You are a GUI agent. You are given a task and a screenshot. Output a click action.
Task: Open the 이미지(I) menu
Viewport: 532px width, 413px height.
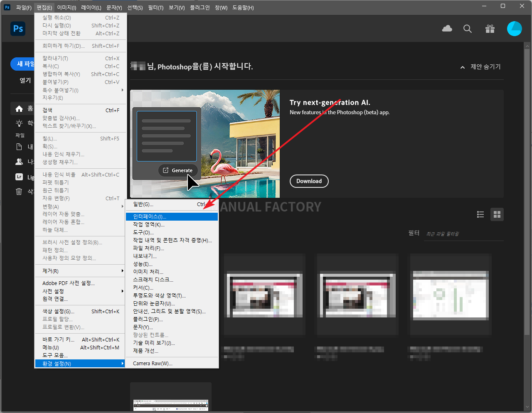(66, 7)
